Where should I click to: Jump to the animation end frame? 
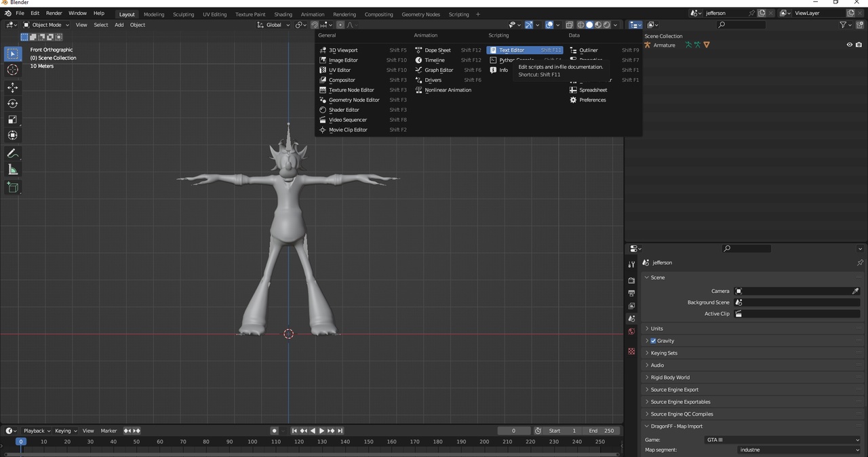[x=340, y=431]
